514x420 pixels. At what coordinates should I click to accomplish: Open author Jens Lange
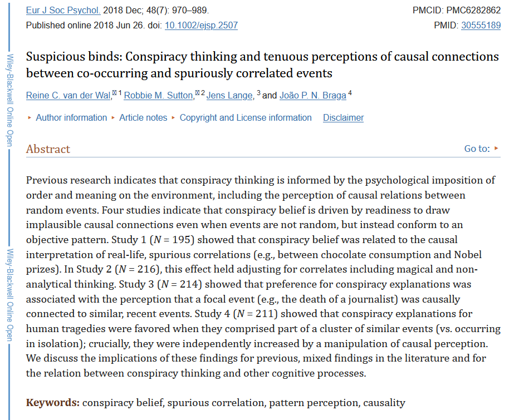pos(229,96)
